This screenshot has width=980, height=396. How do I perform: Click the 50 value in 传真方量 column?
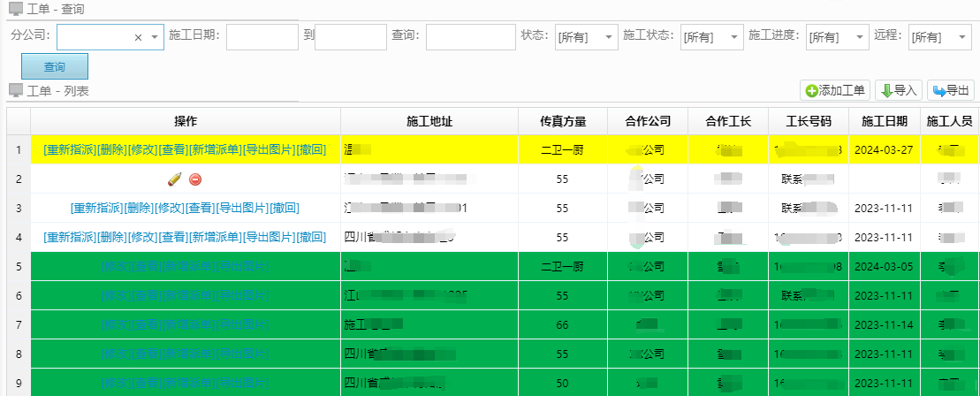pyautogui.click(x=563, y=383)
